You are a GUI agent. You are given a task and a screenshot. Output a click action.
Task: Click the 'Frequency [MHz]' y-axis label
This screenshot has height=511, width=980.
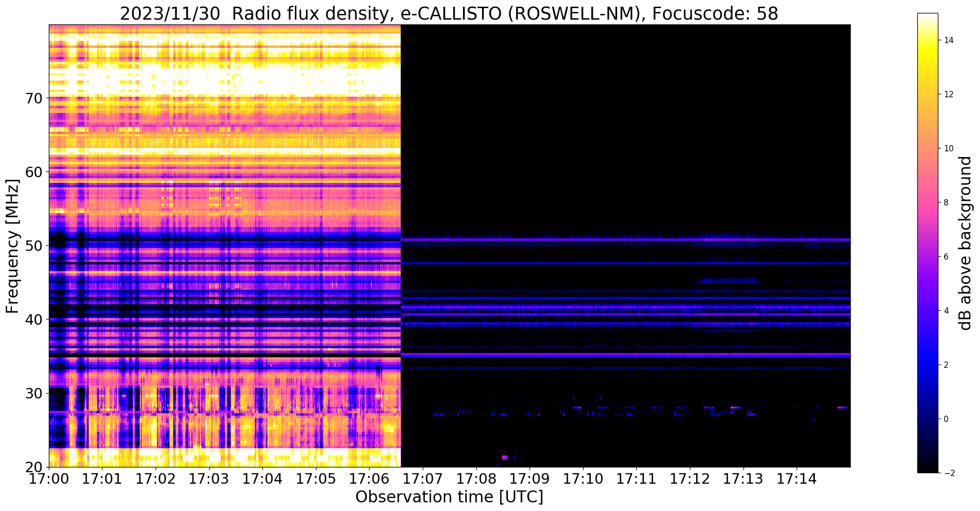[x=13, y=246]
